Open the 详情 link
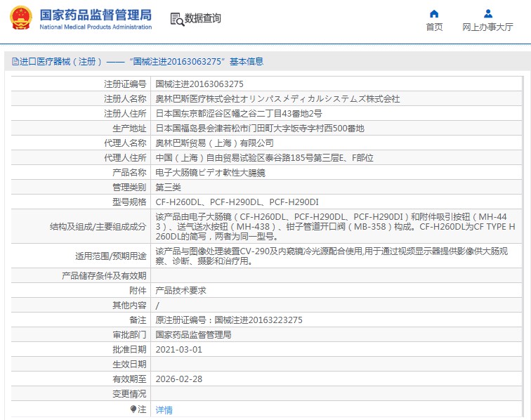Screen dimensions: 531x420 click(164, 410)
